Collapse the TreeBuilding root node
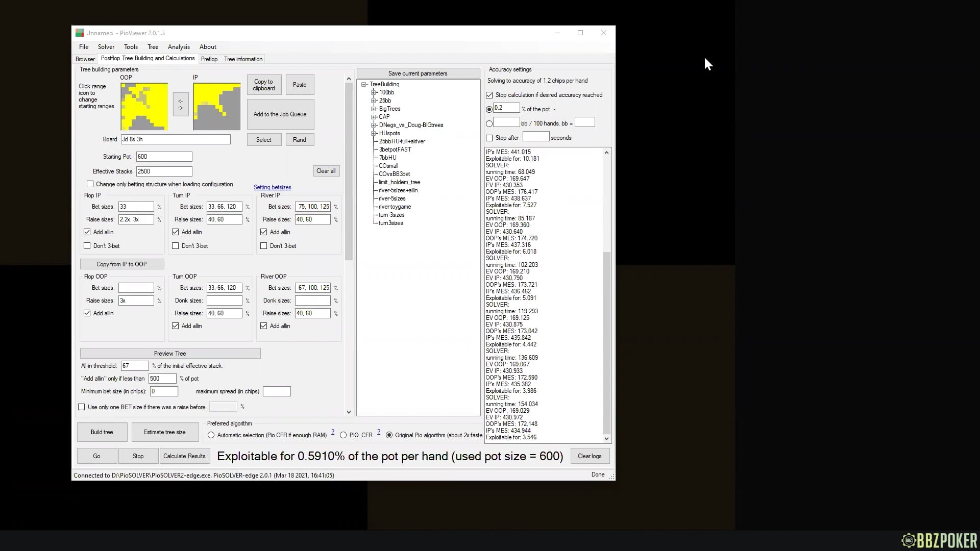The height and width of the screenshot is (551, 980). point(363,84)
